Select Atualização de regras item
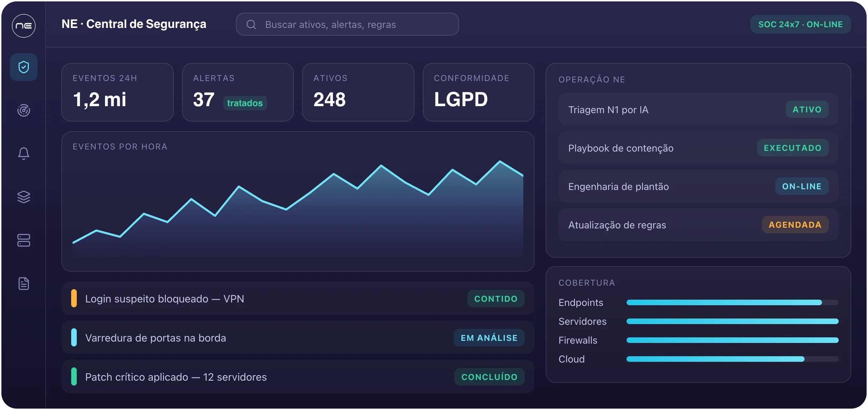 click(x=698, y=225)
